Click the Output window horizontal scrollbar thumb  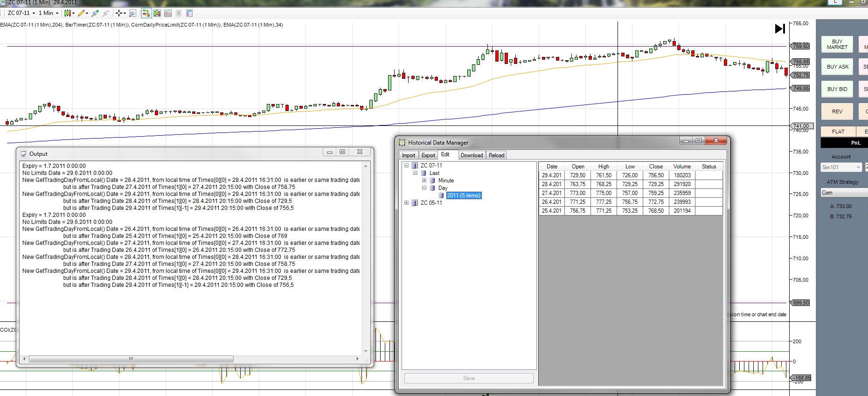131,359
